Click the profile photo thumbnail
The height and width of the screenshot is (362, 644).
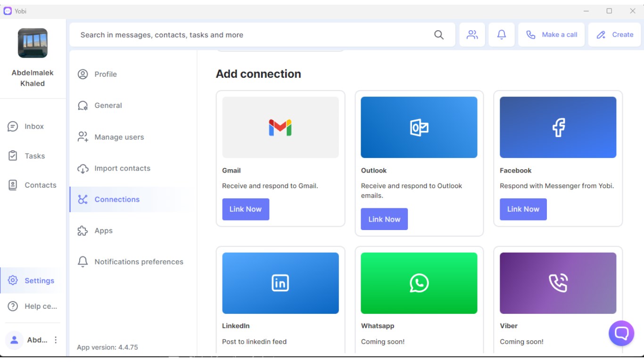pyautogui.click(x=33, y=43)
